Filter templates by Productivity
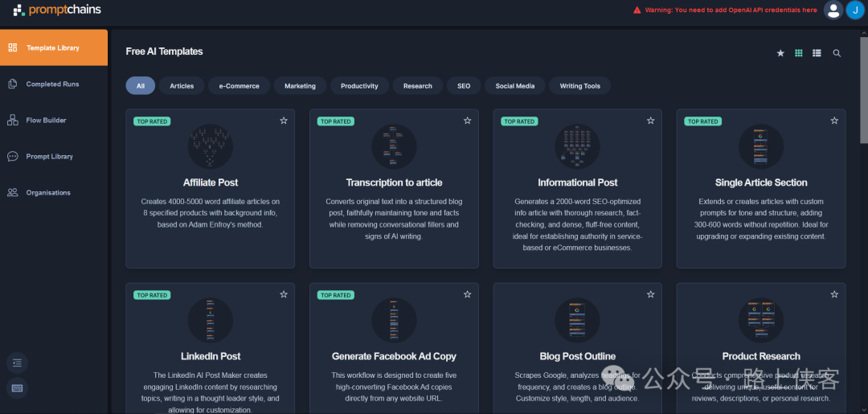This screenshot has height=414, width=868. (x=359, y=86)
